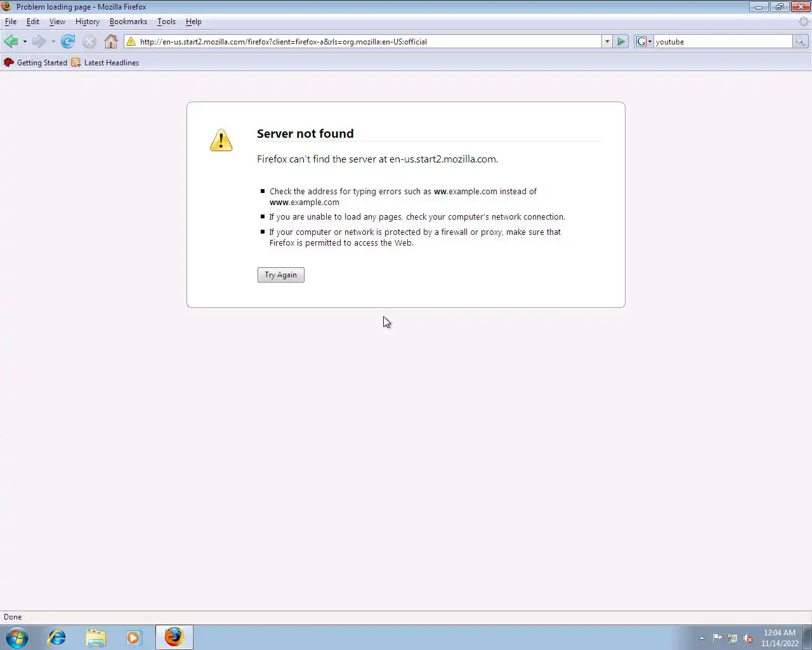Click the grayed Forward arrow button
812x650 pixels.
[x=39, y=42]
